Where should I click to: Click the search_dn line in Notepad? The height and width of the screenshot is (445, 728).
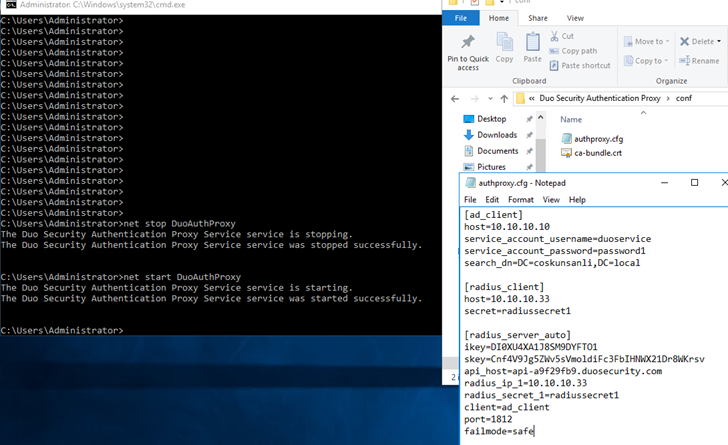(552, 263)
